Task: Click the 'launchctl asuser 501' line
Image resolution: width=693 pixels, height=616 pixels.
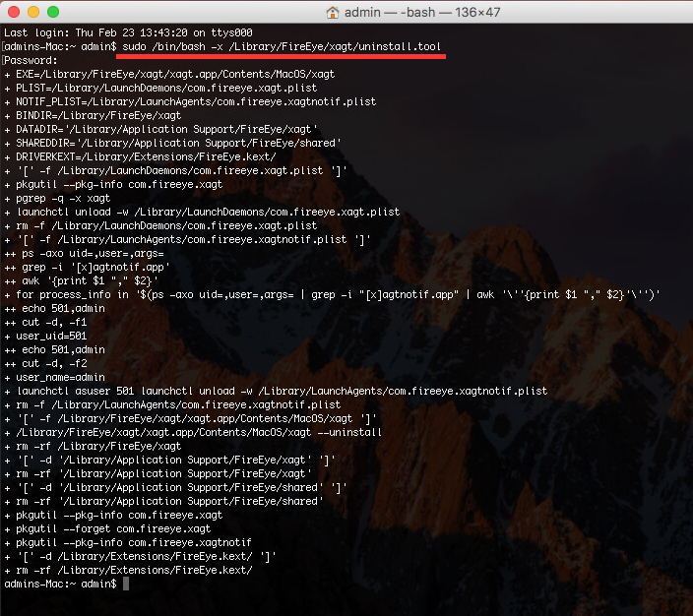Action: [276, 391]
